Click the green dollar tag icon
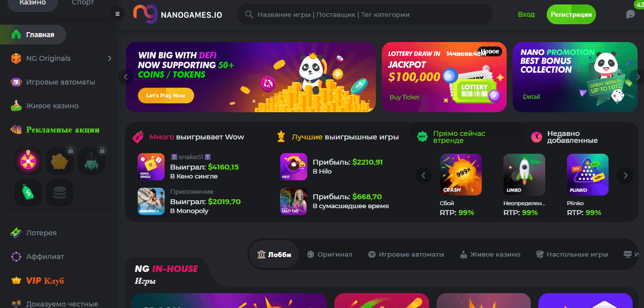 pos(28,193)
